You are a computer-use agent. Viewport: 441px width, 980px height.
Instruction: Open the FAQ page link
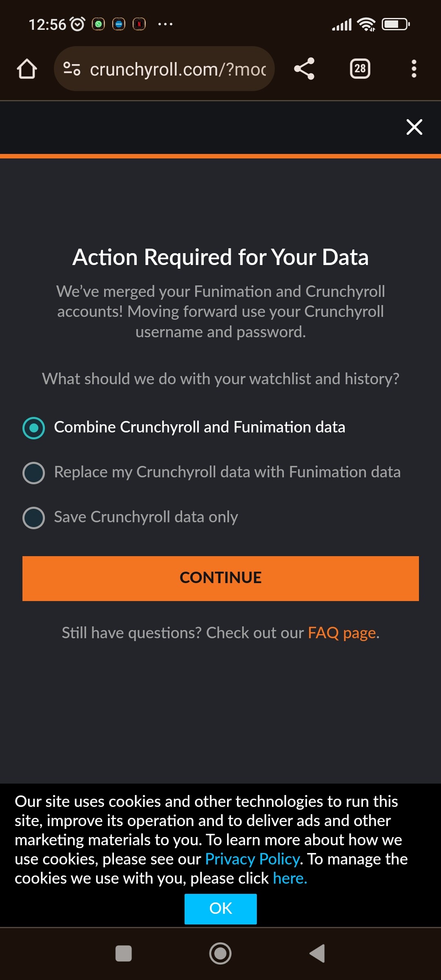[x=342, y=633]
